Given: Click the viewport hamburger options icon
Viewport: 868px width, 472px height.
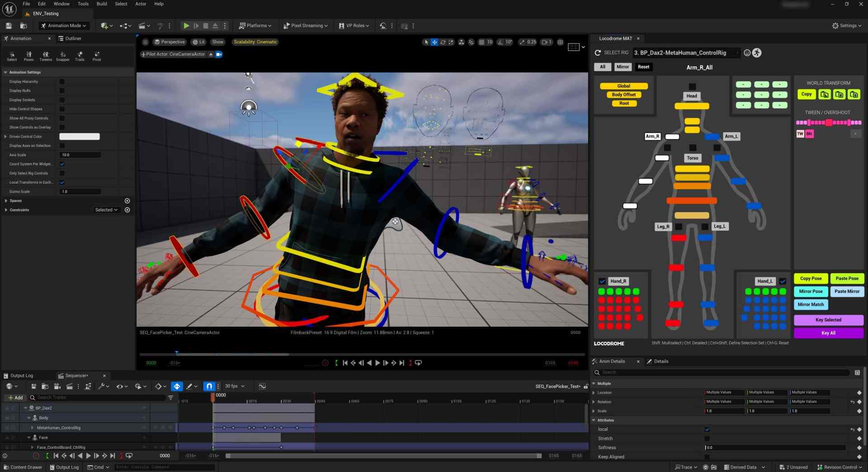Looking at the screenshot, I should coord(145,42).
